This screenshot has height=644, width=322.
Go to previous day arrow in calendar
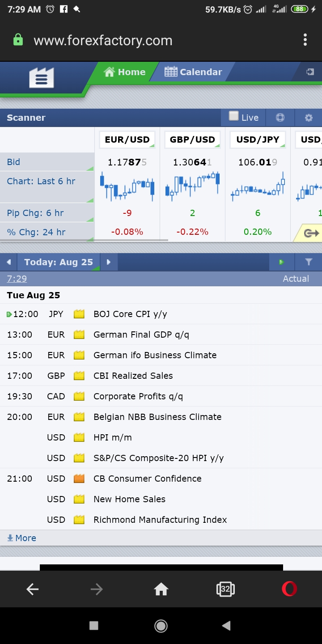click(8, 262)
